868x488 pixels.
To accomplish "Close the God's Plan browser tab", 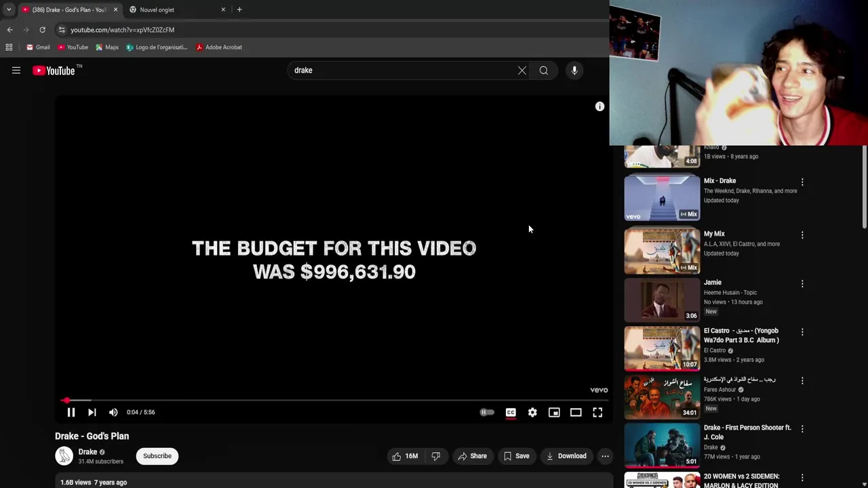I will pos(115,9).
